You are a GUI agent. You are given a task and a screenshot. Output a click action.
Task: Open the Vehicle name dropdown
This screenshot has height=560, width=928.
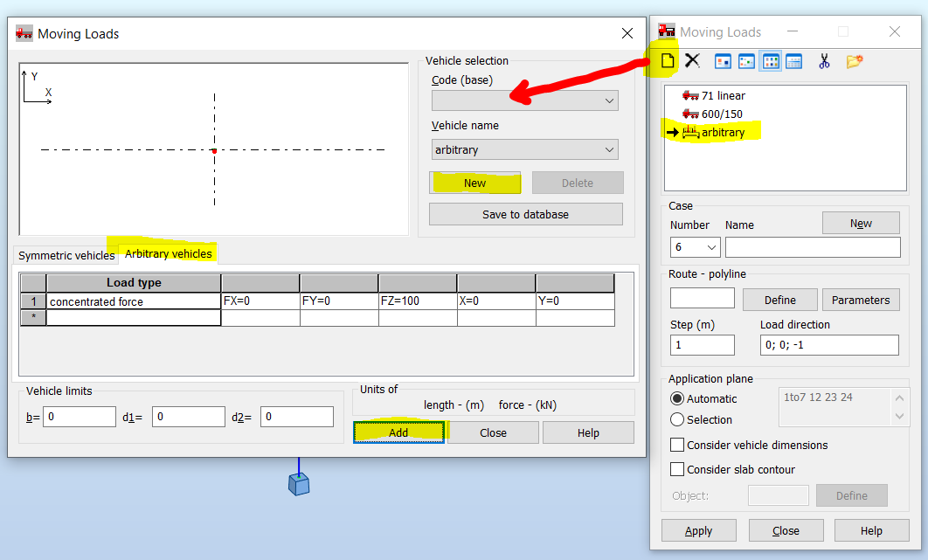(x=523, y=149)
